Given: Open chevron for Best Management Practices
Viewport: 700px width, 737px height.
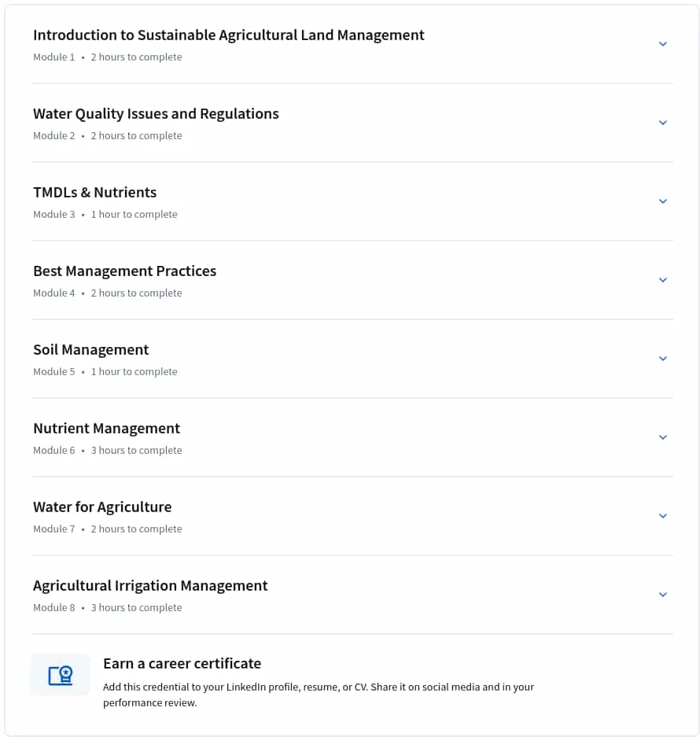Looking at the screenshot, I should coord(663,280).
